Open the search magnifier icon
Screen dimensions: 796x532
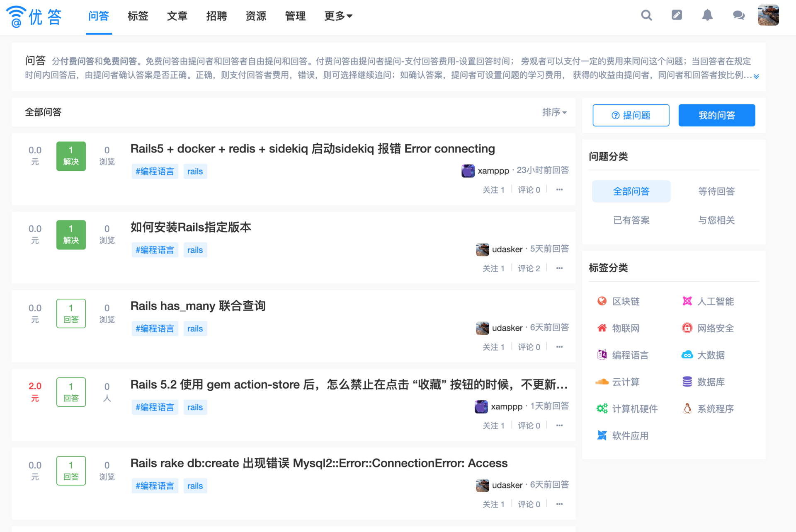pos(646,16)
